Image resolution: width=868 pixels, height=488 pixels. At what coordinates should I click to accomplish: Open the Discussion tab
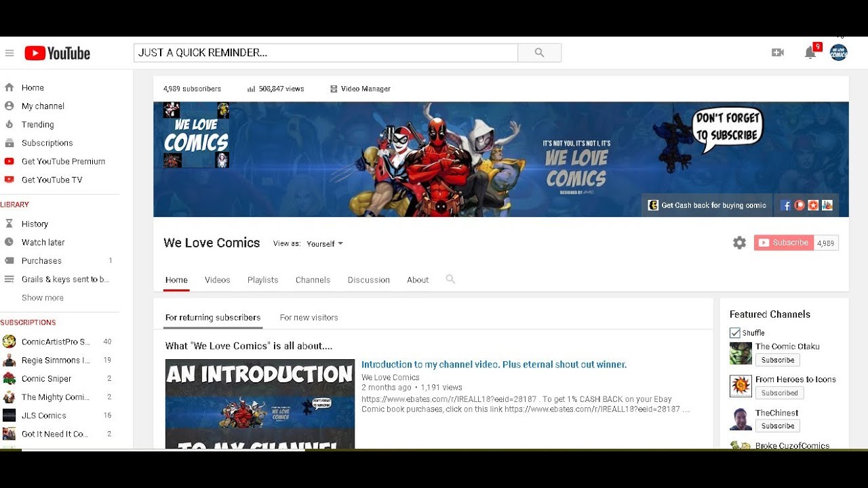tap(369, 280)
